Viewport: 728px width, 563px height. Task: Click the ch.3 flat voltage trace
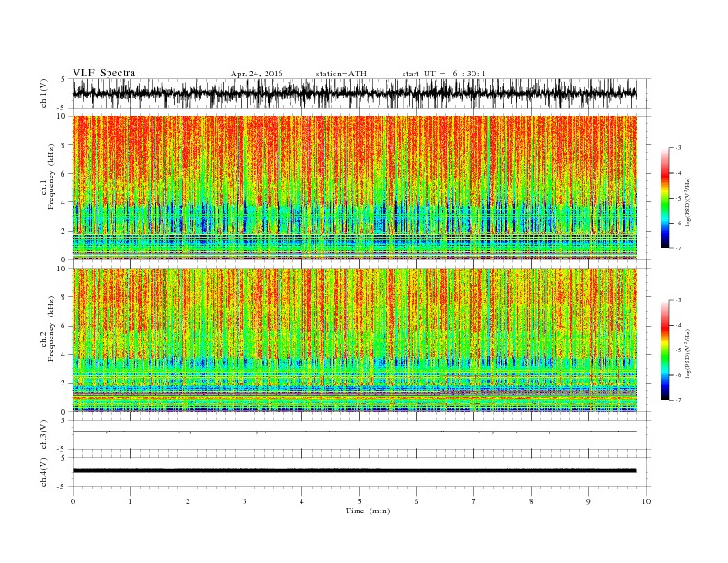tap(354, 432)
